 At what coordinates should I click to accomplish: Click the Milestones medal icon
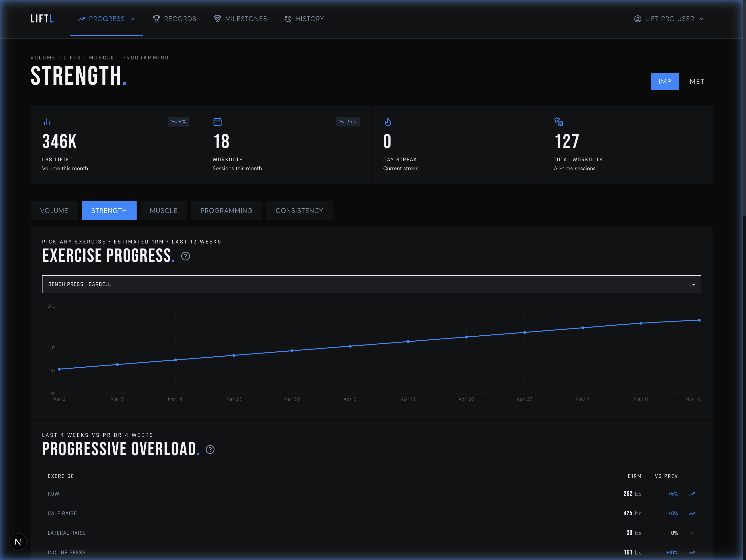pos(218,19)
